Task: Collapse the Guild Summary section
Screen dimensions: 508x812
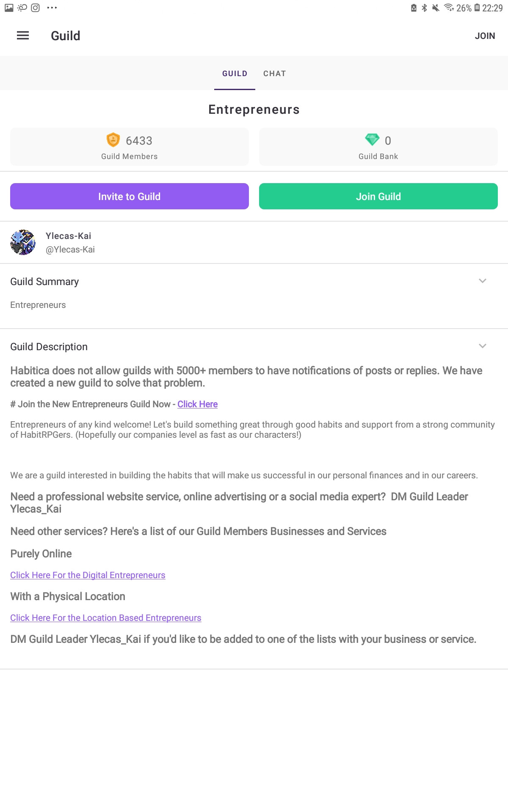Action: (x=483, y=281)
